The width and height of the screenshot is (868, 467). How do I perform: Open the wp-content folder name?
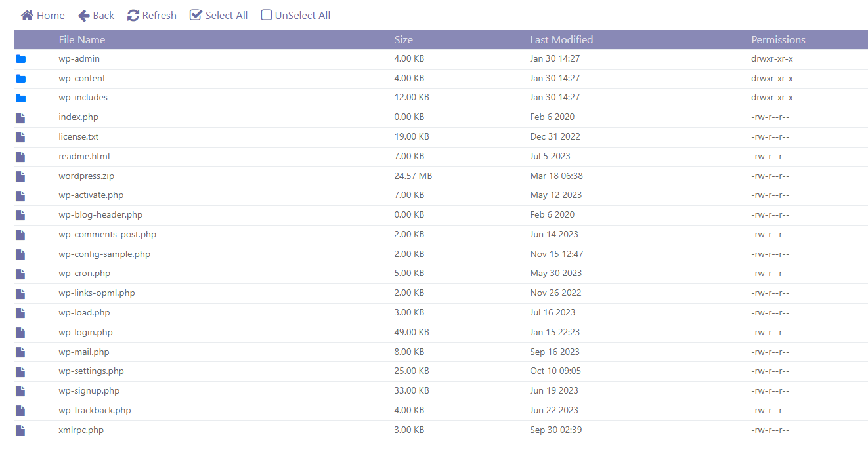[82, 78]
